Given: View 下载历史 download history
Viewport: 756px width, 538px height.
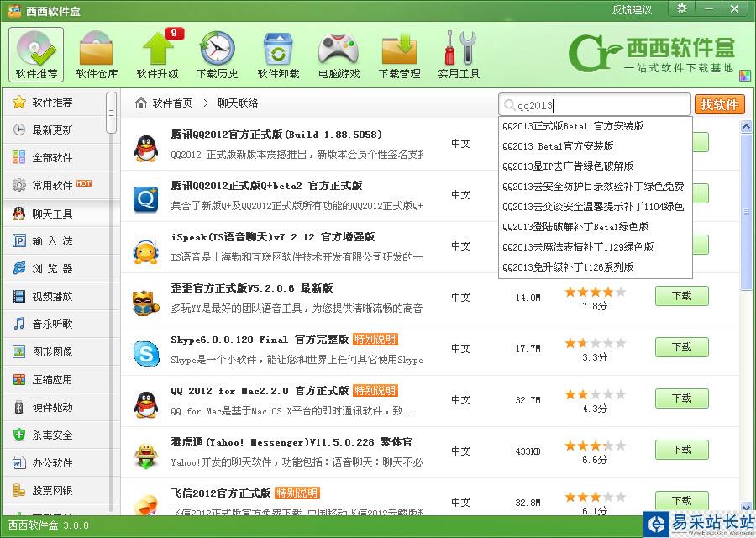Looking at the screenshot, I should tap(218, 55).
